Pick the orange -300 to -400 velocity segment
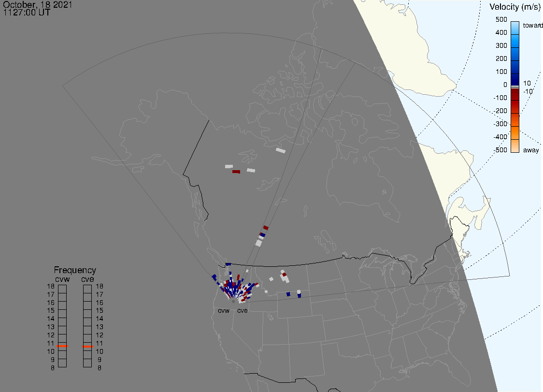This screenshot has height=392, width=543. tap(515, 133)
